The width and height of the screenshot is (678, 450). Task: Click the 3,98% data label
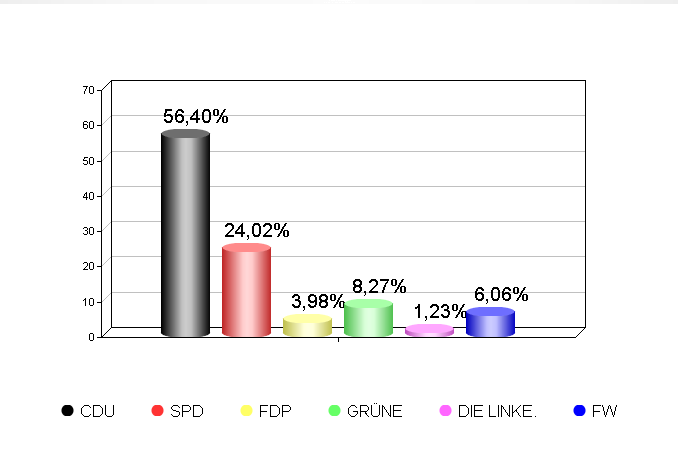pos(318,301)
